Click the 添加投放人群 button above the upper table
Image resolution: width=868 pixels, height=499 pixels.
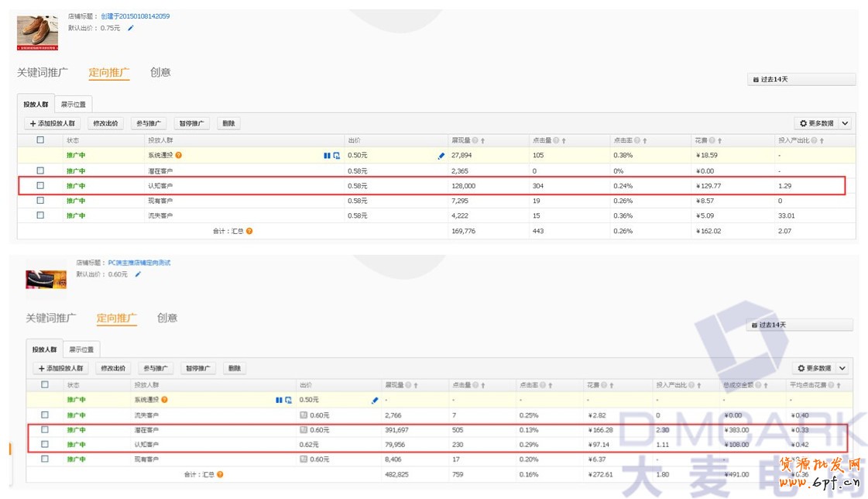[52, 123]
